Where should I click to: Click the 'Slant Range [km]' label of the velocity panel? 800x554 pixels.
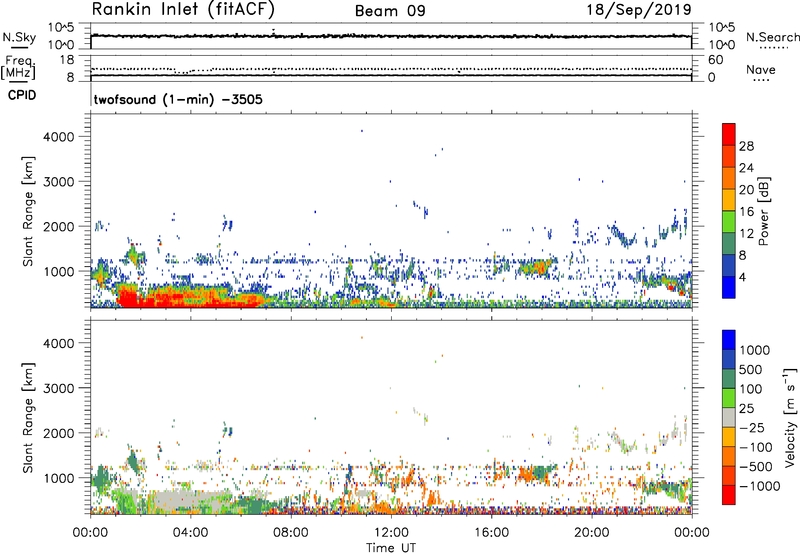(x=28, y=417)
